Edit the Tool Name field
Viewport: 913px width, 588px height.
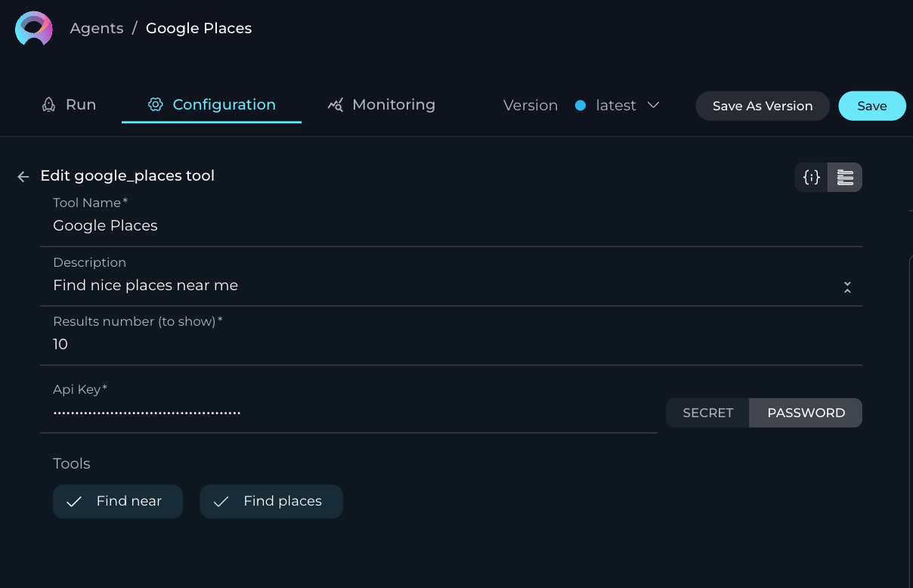(451, 225)
